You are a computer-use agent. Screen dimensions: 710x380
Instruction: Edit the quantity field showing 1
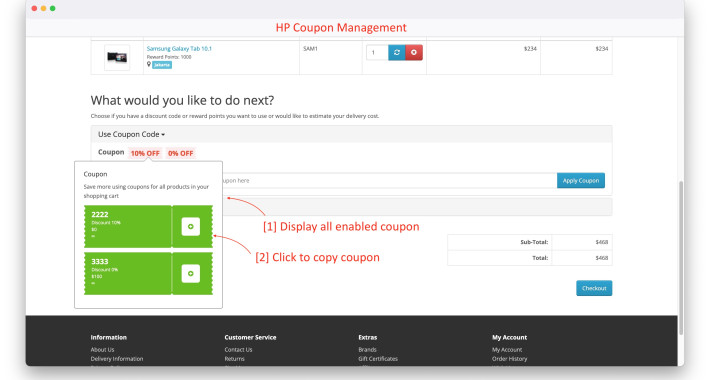[377, 53]
